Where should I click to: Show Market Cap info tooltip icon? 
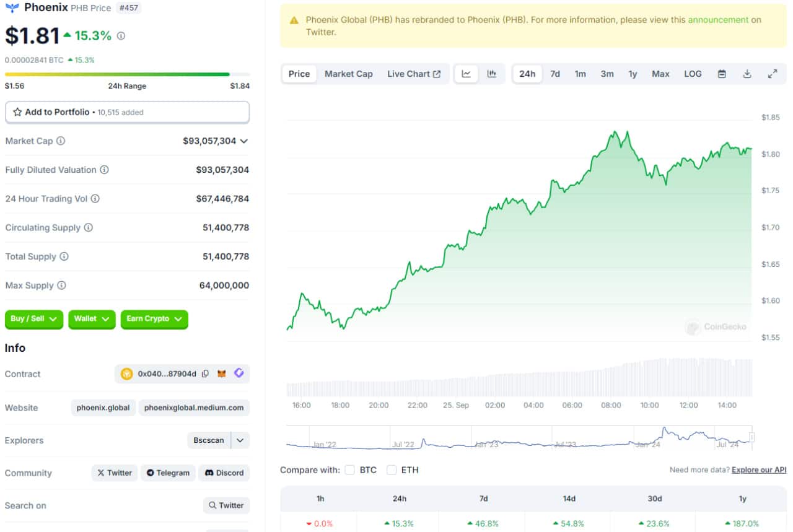coord(61,141)
